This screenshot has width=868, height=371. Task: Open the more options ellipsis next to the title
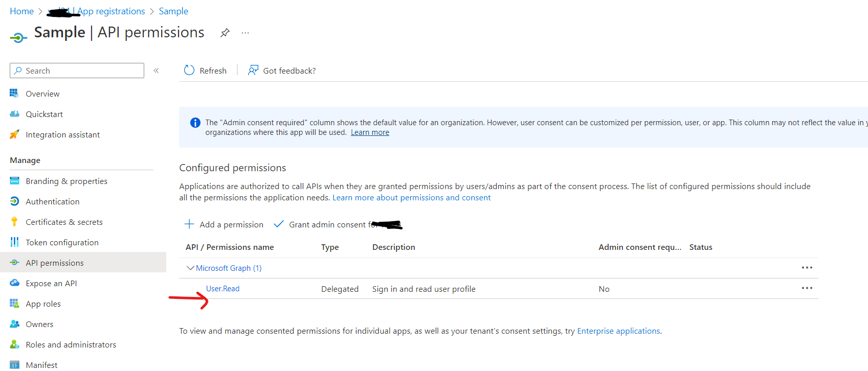(246, 33)
